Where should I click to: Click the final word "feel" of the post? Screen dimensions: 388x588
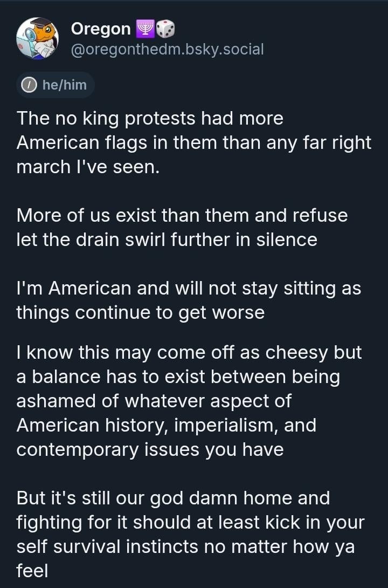tap(32, 571)
